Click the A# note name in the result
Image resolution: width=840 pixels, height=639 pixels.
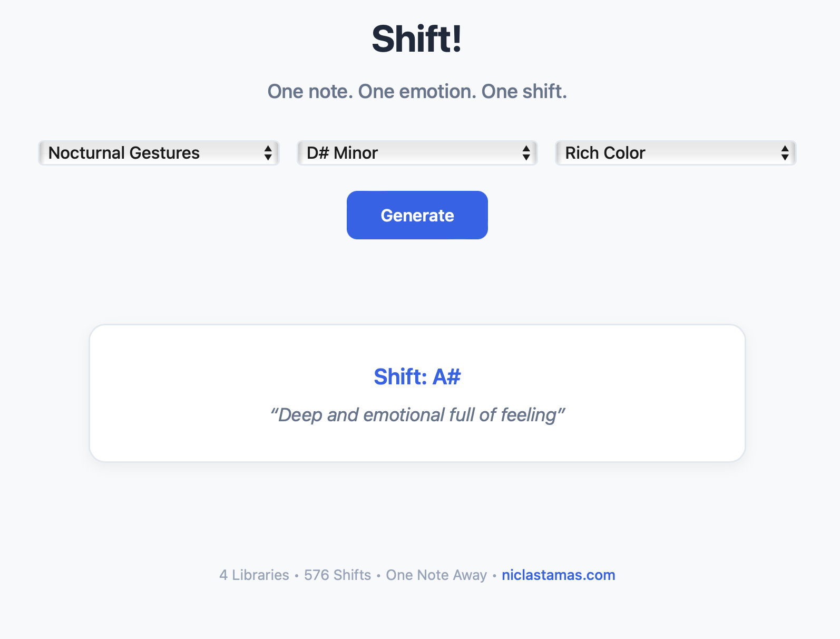pos(446,376)
